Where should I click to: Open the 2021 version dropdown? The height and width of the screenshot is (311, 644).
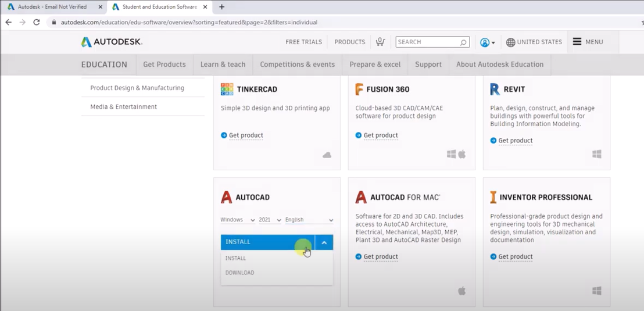tap(270, 220)
